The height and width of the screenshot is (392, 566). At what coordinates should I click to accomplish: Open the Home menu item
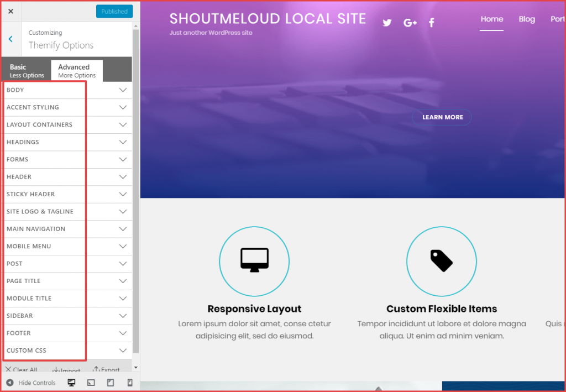click(491, 19)
